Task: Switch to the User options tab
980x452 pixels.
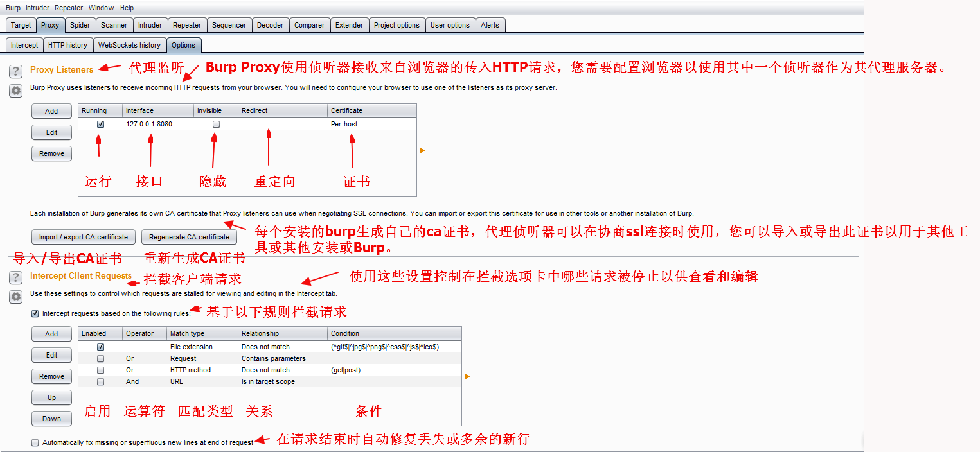Action: pos(450,25)
